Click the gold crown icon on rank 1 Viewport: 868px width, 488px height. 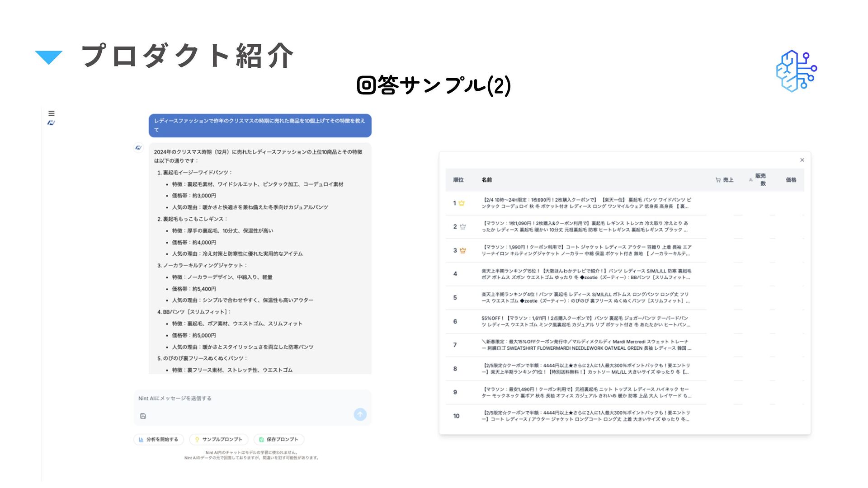pos(462,203)
